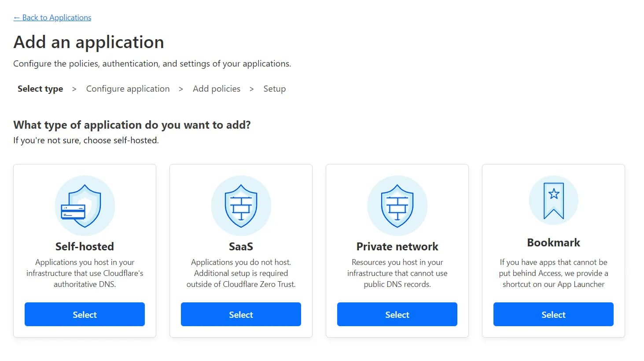Viewport: 644px width, 361px height.
Task: Click the Setup breadcrumb step
Action: pyautogui.click(x=274, y=89)
